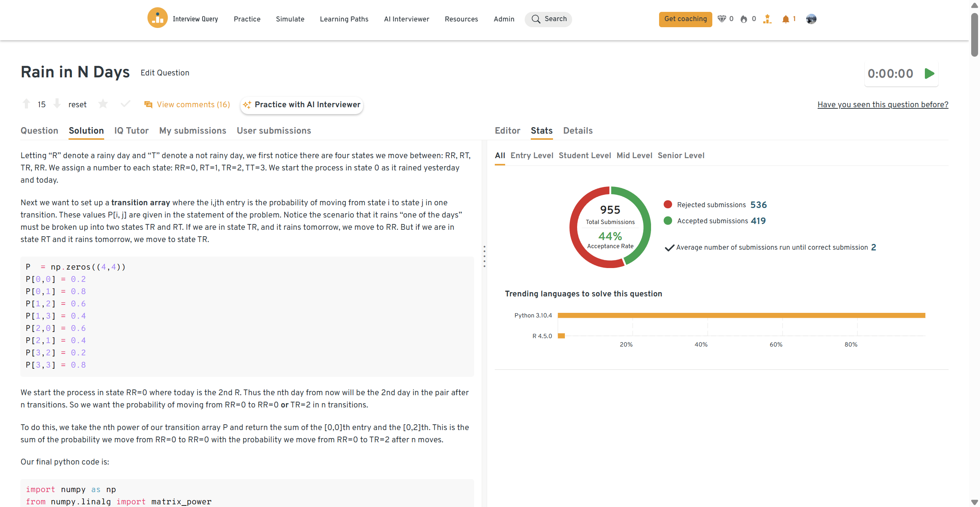Switch to the IQ Tutor tab

[131, 131]
